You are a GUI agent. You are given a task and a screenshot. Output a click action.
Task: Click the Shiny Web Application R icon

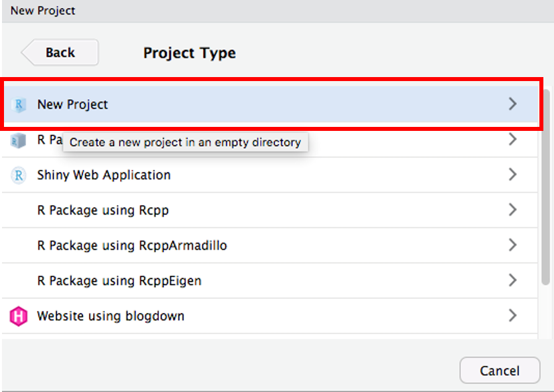(19, 175)
